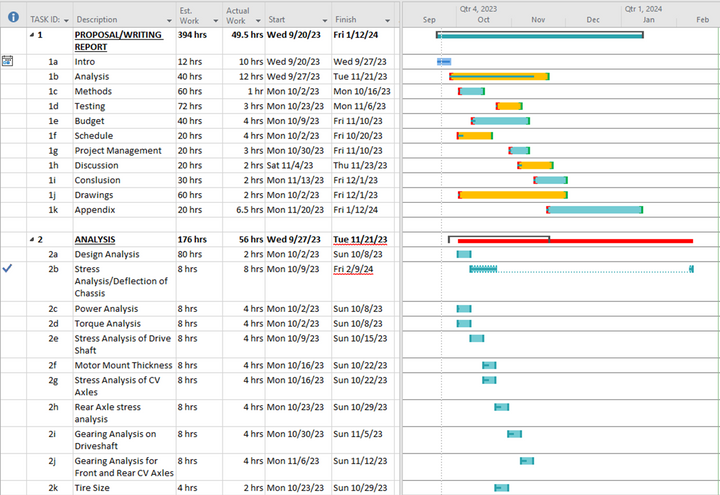The image size is (720, 495).
Task: Click the Qtr 1, 2024 timescale header
Action: pos(643,9)
